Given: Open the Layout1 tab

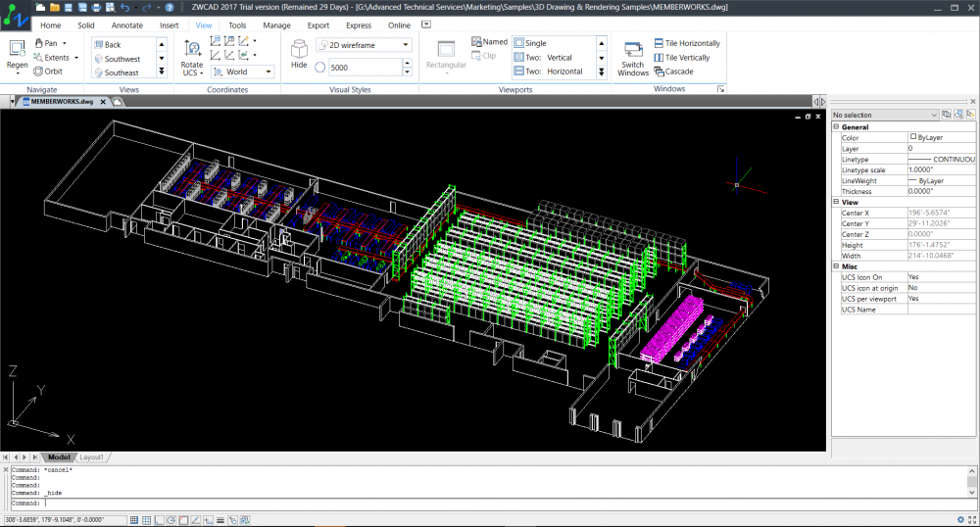Looking at the screenshot, I should click(91, 457).
